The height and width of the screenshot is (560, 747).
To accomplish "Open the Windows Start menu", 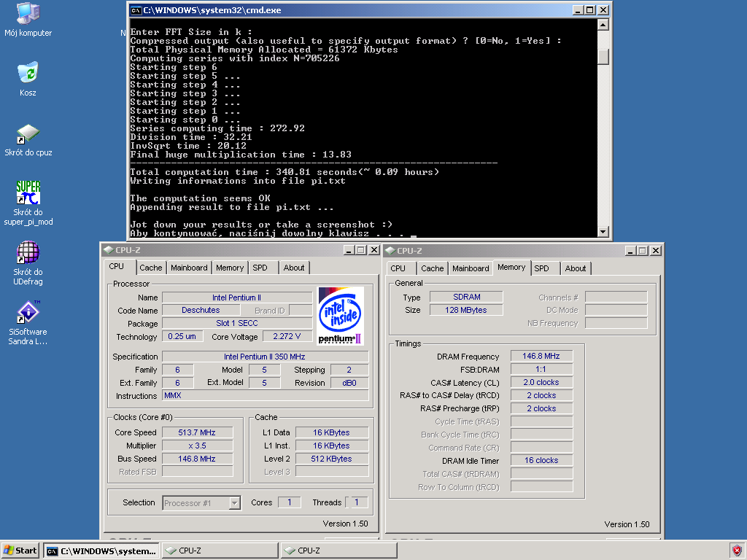I will [x=20, y=551].
